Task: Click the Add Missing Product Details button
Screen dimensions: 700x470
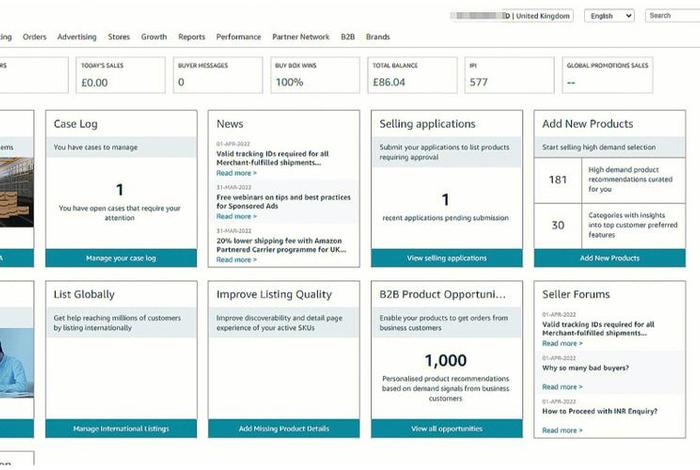Action: pos(284,428)
